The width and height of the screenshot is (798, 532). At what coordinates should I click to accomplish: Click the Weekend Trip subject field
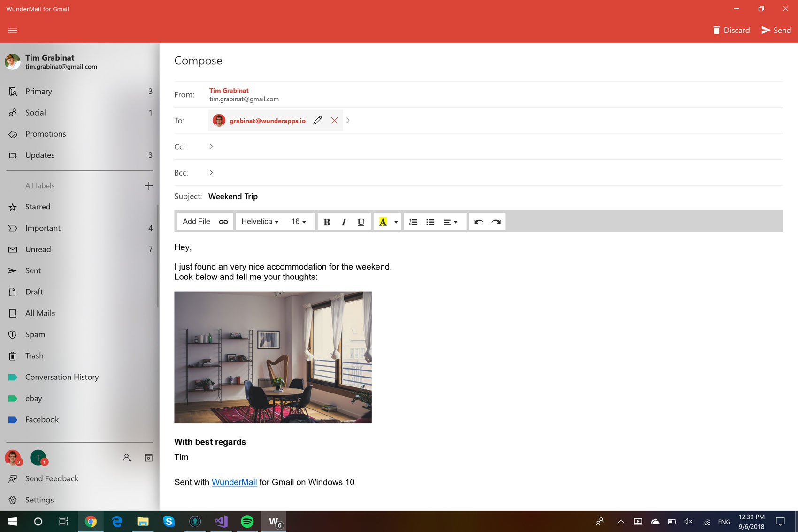233,196
